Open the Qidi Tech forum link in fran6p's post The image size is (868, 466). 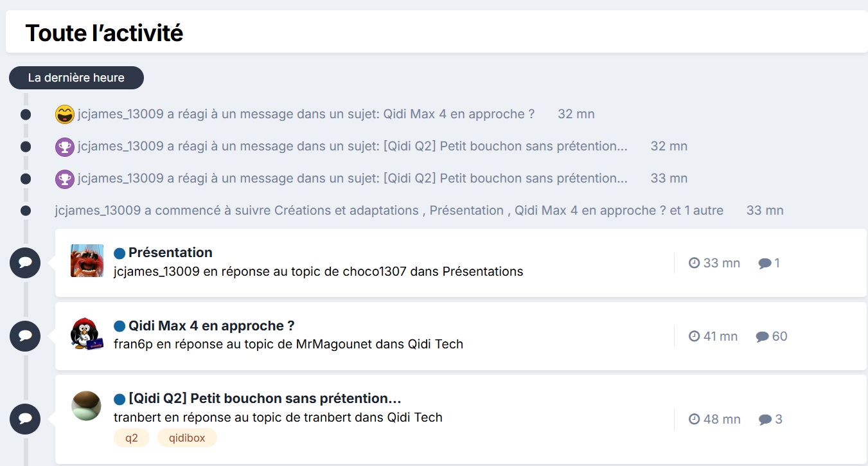pos(436,344)
